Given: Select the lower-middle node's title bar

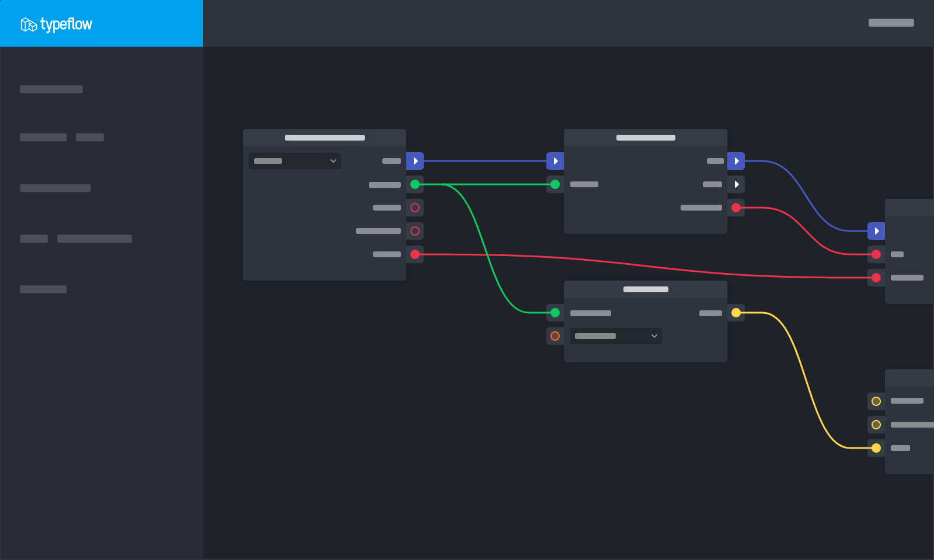Looking at the screenshot, I should point(646,289).
